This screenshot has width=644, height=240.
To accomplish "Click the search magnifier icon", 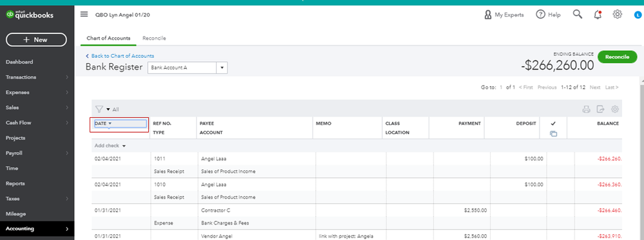I will click(x=578, y=14).
